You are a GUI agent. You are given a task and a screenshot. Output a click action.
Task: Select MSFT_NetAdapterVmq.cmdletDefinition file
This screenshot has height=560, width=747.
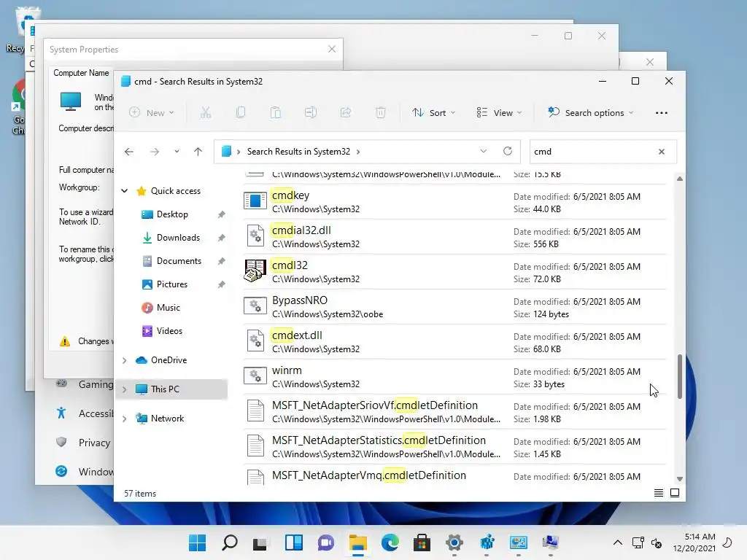click(368, 475)
